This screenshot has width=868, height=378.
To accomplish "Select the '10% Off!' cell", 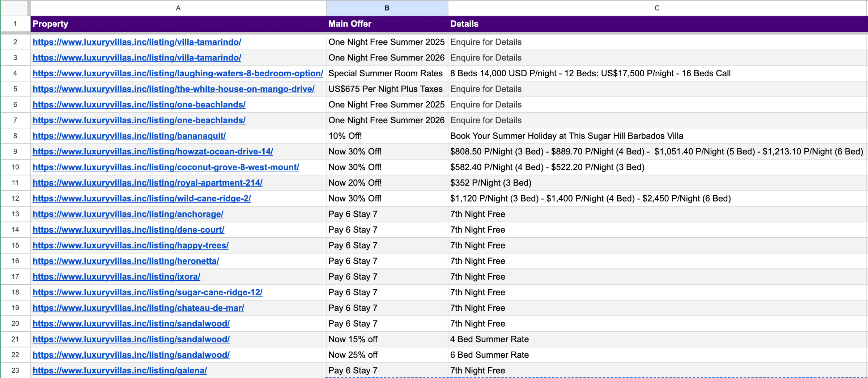I will click(387, 136).
